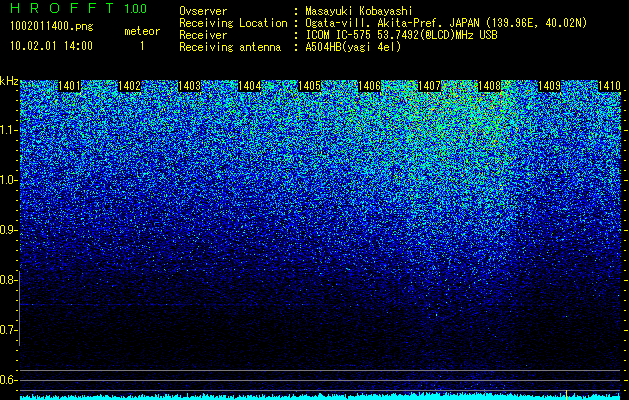
Task: Click the meteor count value 1
Action: [142, 46]
